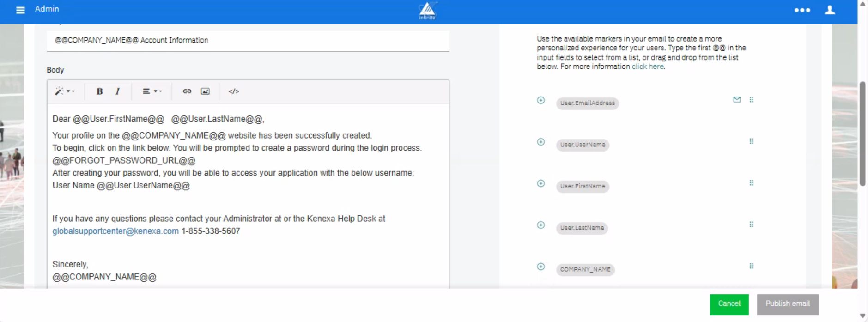Switch to HTML code view
The image size is (868, 322).
click(x=234, y=91)
